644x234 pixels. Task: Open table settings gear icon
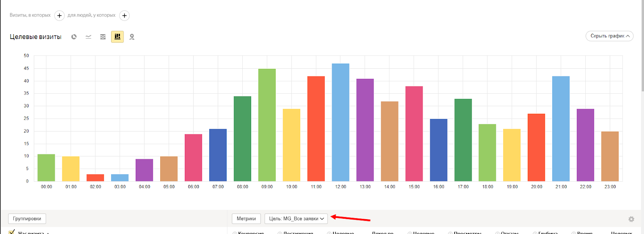point(631,219)
